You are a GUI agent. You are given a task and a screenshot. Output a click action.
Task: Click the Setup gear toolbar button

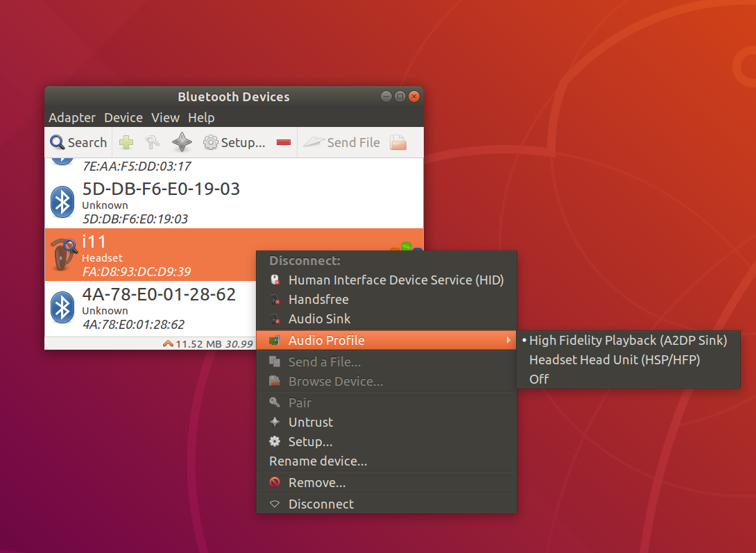click(234, 142)
